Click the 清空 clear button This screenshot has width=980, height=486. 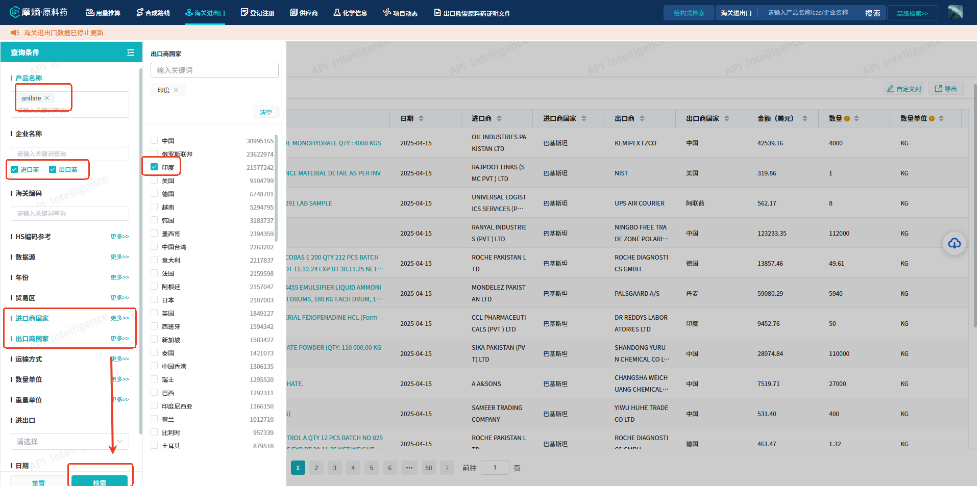point(265,112)
